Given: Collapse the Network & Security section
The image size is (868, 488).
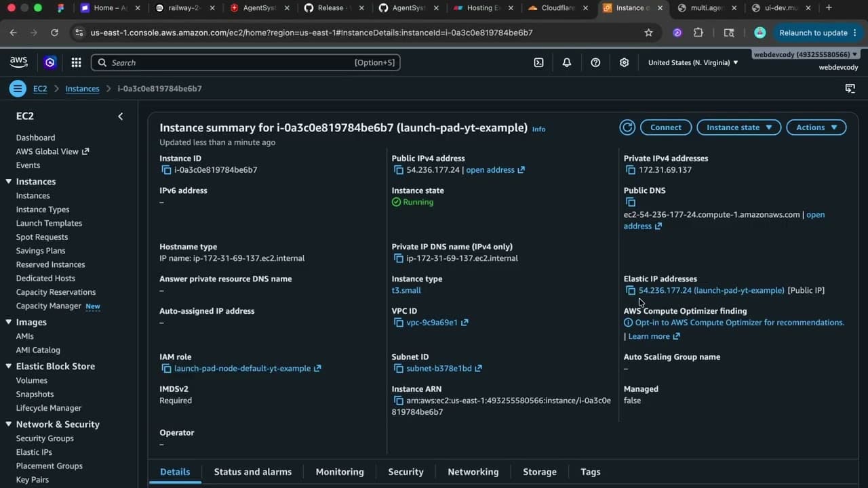Looking at the screenshot, I should [9, 424].
